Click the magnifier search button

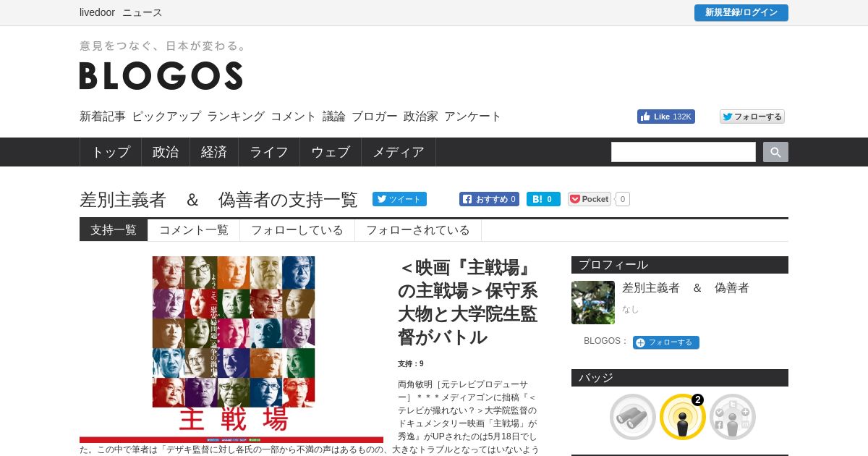[x=775, y=152]
